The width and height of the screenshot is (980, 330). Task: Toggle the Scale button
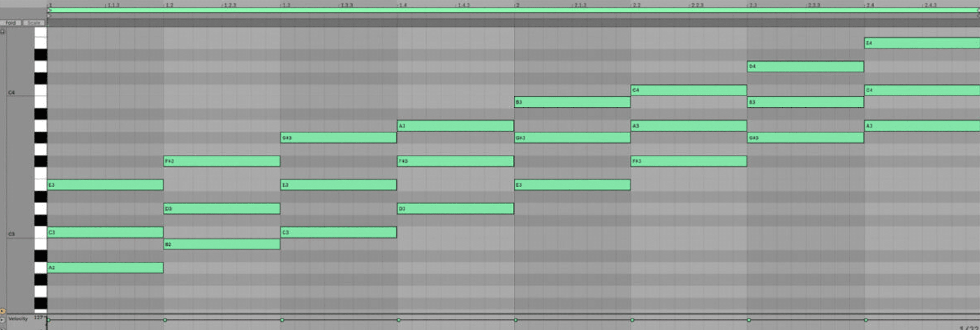[34, 23]
